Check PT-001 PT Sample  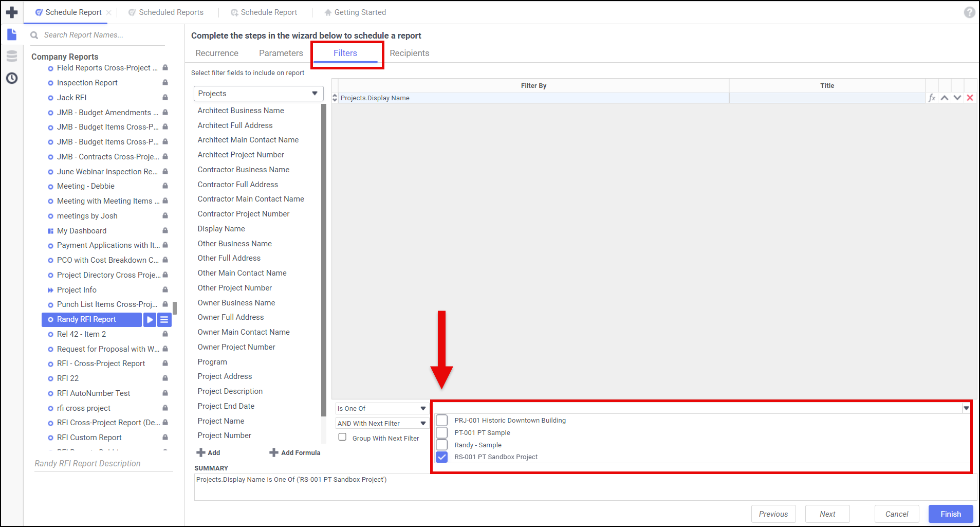click(x=442, y=432)
